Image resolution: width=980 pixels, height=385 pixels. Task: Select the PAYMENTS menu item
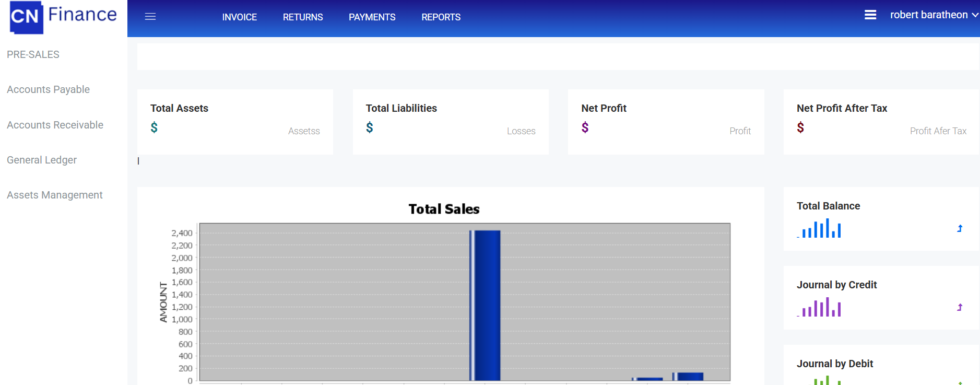coord(372,17)
